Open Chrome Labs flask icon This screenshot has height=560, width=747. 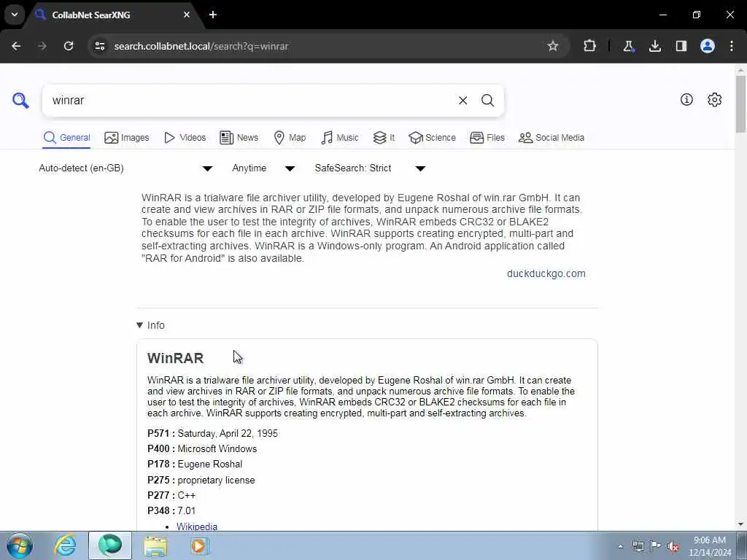click(x=628, y=46)
